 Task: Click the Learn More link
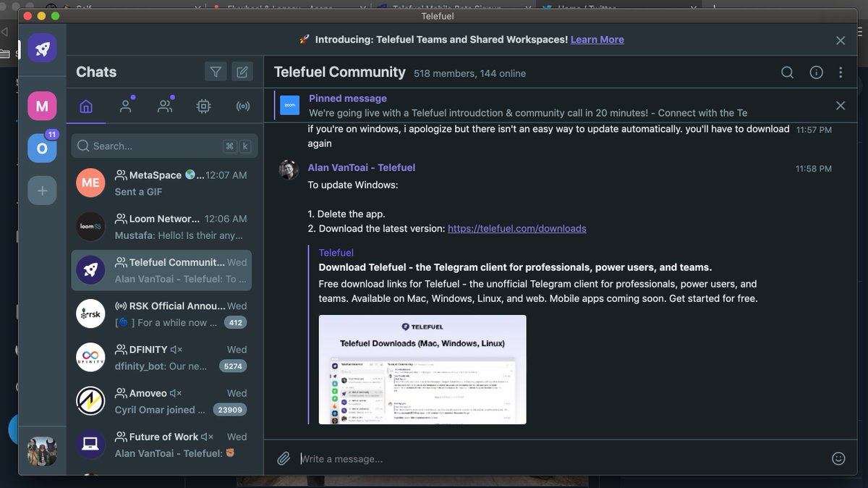pyautogui.click(x=597, y=40)
